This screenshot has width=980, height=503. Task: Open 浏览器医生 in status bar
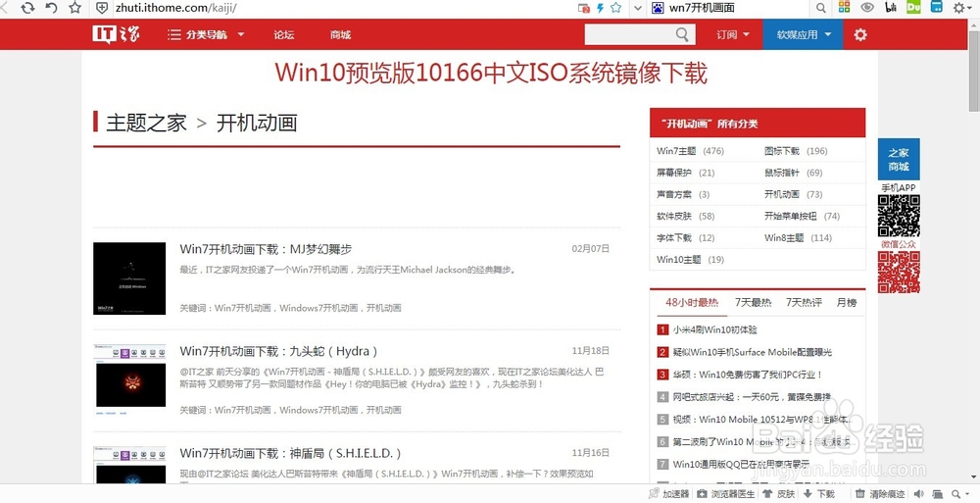(x=726, y=494)
